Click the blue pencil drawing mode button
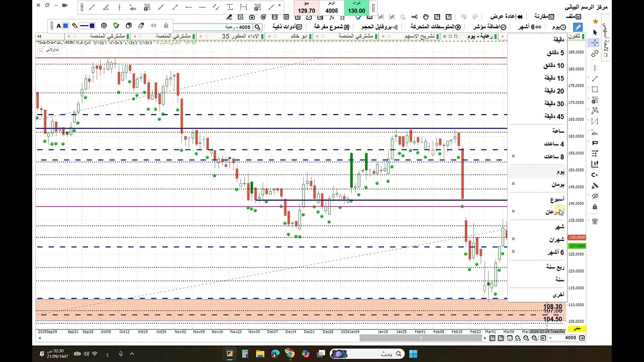 pos(578,27)
